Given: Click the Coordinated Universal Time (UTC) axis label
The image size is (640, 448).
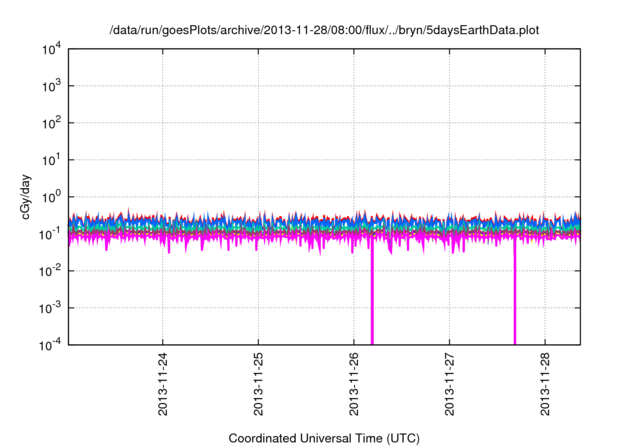Looking at the screenshot, I should [325, 438].
